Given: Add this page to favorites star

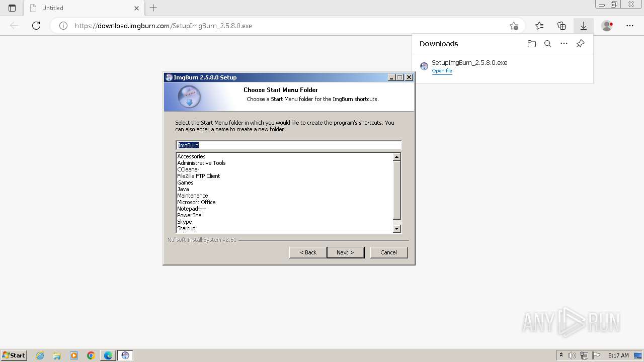Looking at the screenshot, I should [x=514, y=26].
